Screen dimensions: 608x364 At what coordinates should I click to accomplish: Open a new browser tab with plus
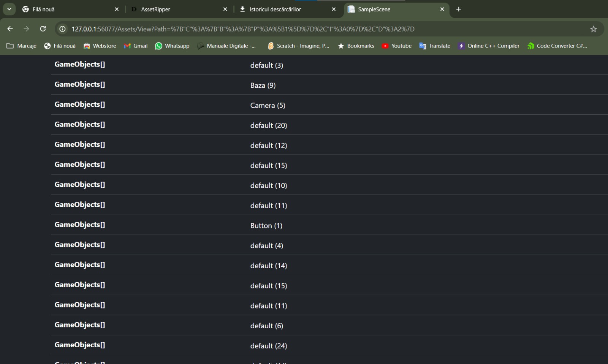[459, 9]
